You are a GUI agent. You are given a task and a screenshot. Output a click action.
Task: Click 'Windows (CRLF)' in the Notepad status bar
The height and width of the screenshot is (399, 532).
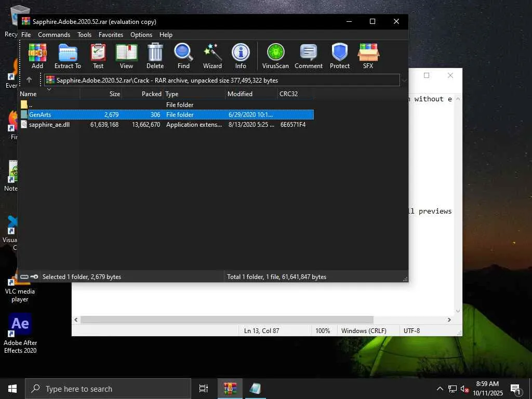[364, 331]
